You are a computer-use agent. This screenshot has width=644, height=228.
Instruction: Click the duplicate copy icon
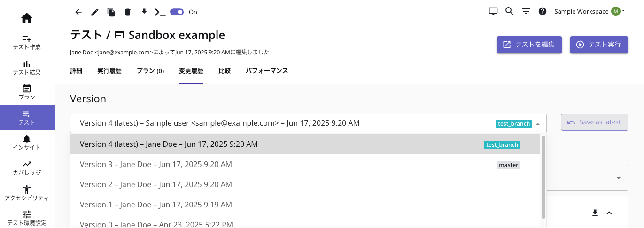[x=111, y=12]
